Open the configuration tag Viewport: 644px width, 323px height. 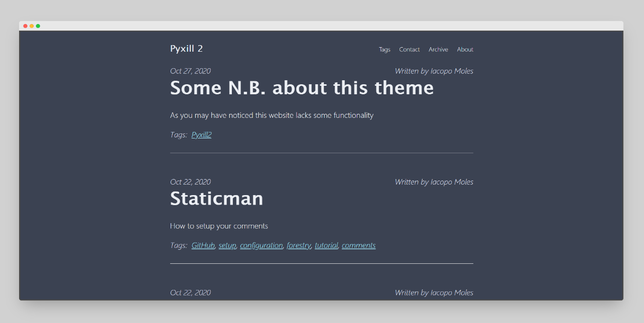262,245
